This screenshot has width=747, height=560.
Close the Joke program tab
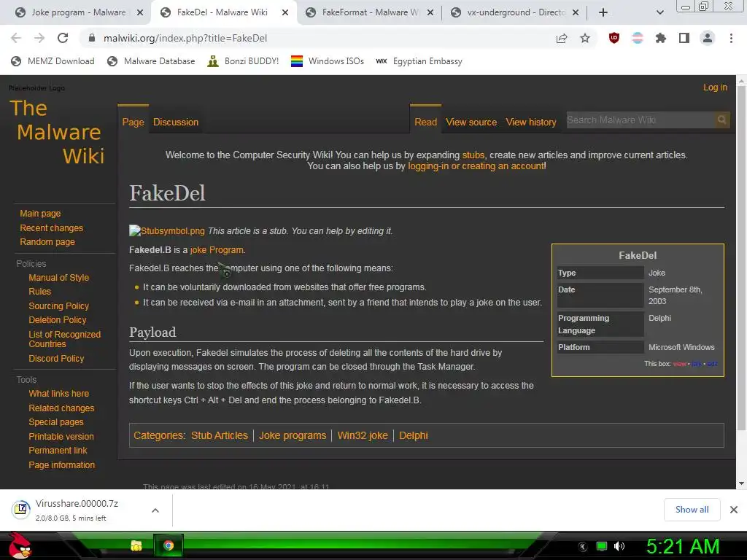pos(140,12)
